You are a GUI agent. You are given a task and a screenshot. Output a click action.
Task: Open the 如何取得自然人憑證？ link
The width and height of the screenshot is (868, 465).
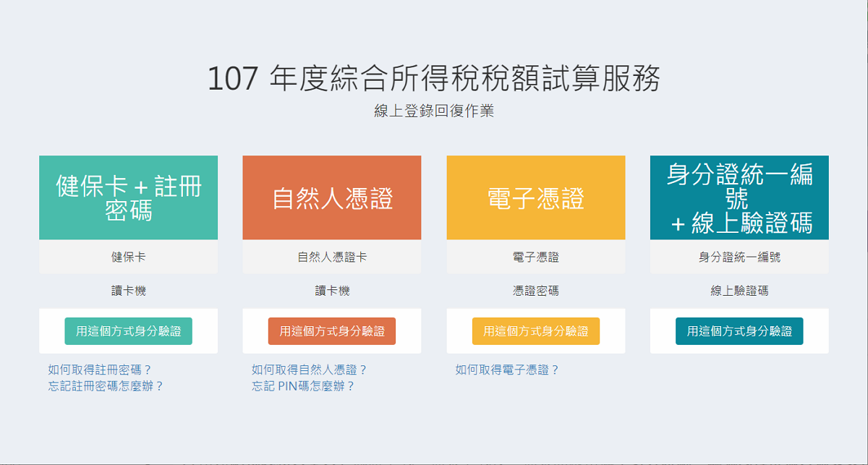pos(310,370)
